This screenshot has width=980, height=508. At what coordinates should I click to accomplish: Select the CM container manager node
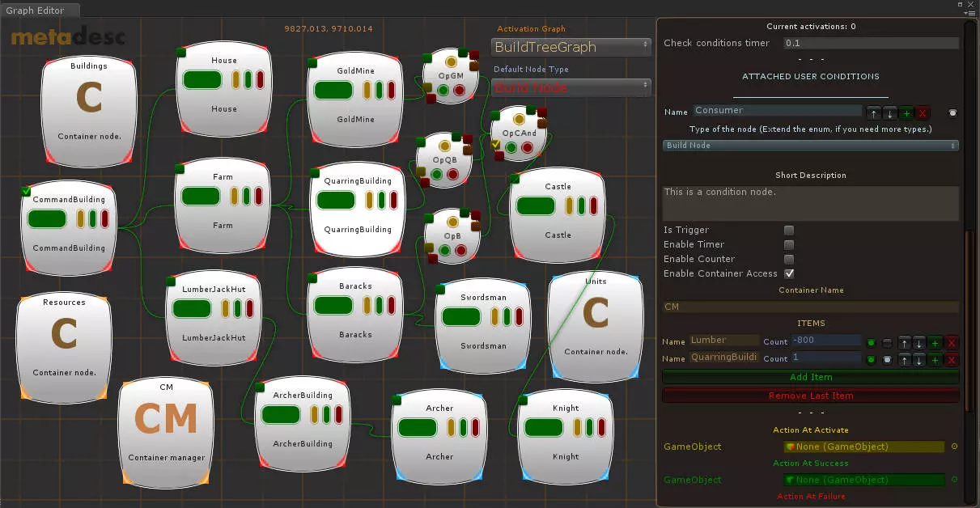(166, 433)
